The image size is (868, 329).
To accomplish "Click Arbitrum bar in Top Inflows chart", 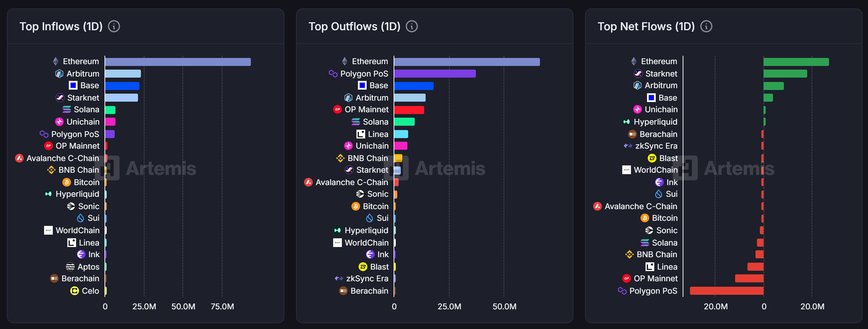I will point(123,74).
